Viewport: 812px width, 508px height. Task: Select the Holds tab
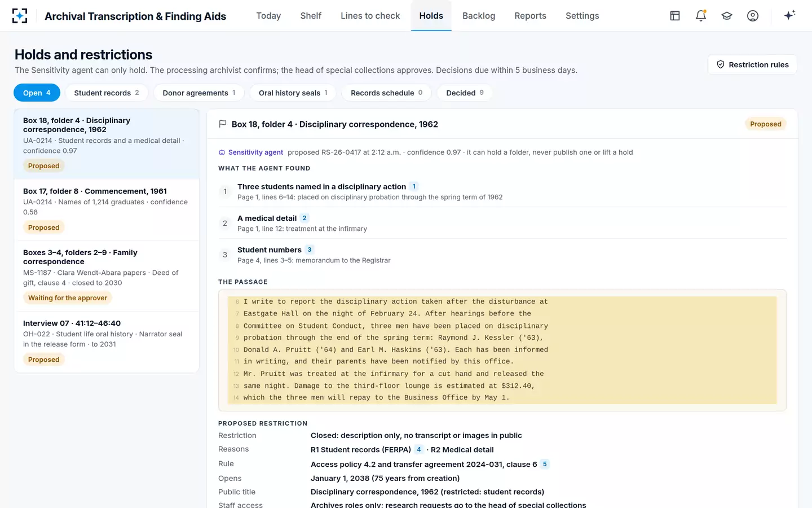click(x=431, y=16)
